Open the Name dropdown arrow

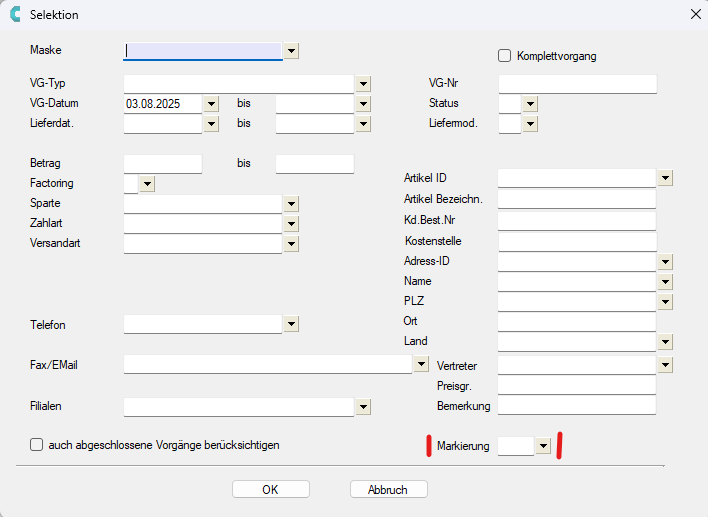(666, 282)
